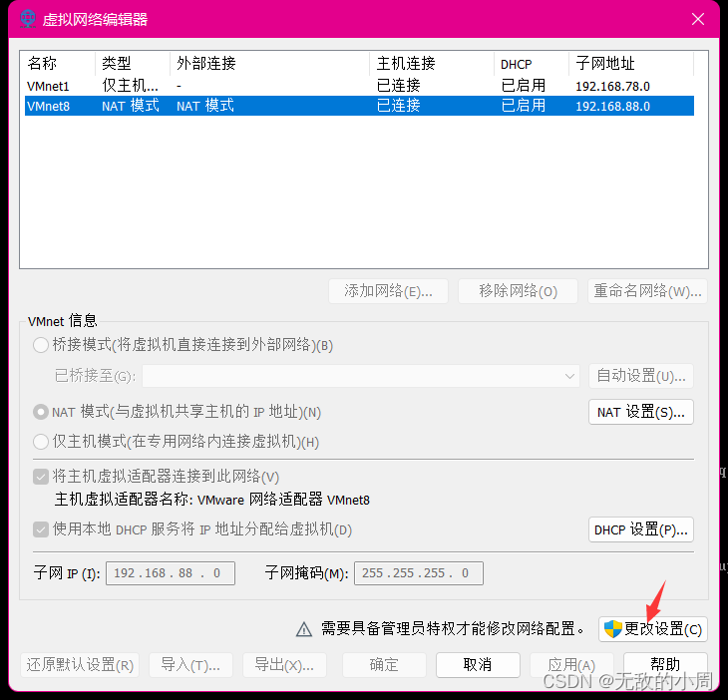Click 仅主机... type cell of VMnet1
This screenshot has height=700, width=728.
pos(130,86)
